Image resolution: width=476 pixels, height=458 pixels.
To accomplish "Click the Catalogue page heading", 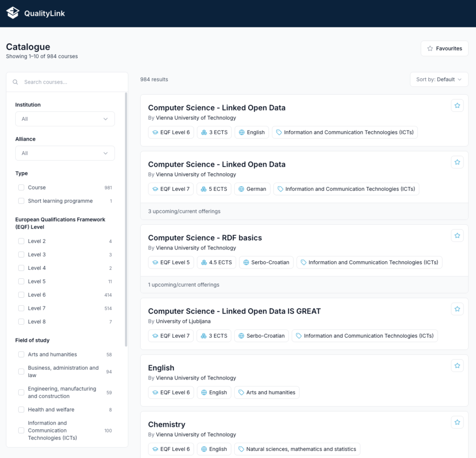I will coord(28,47).
